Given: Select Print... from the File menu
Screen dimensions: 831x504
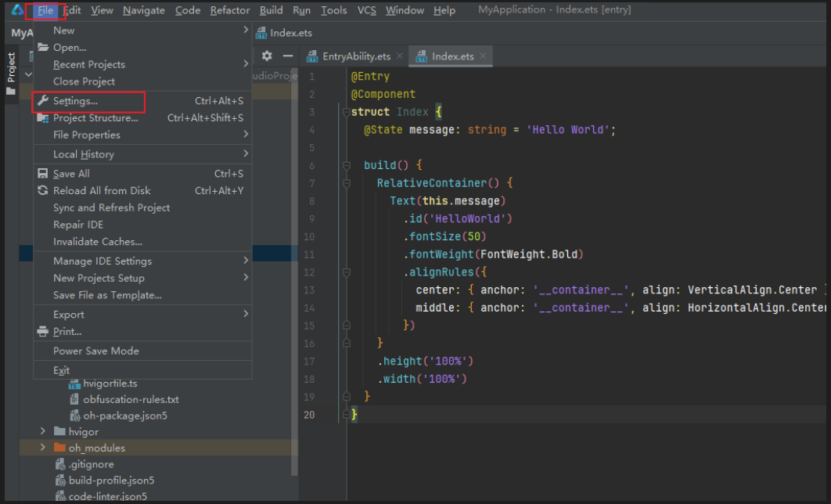Looking at the screenshot, I should pos(142,332).
